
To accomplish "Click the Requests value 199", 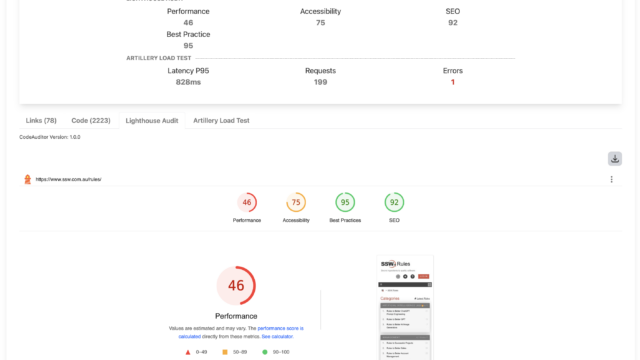I will coord(320,82).
